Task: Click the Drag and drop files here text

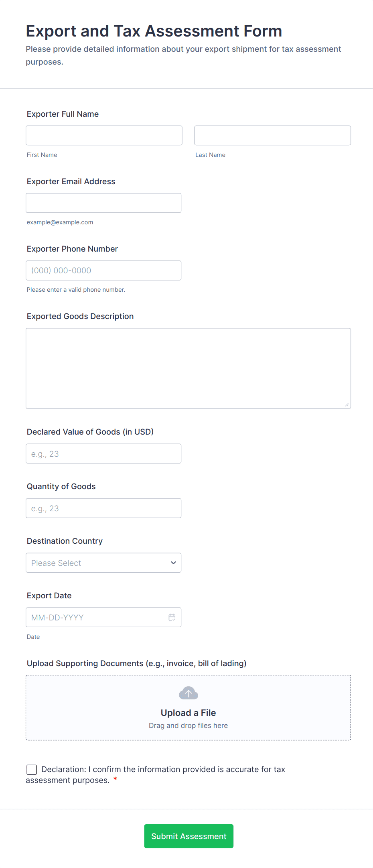Action: click(x=188, y=726)
